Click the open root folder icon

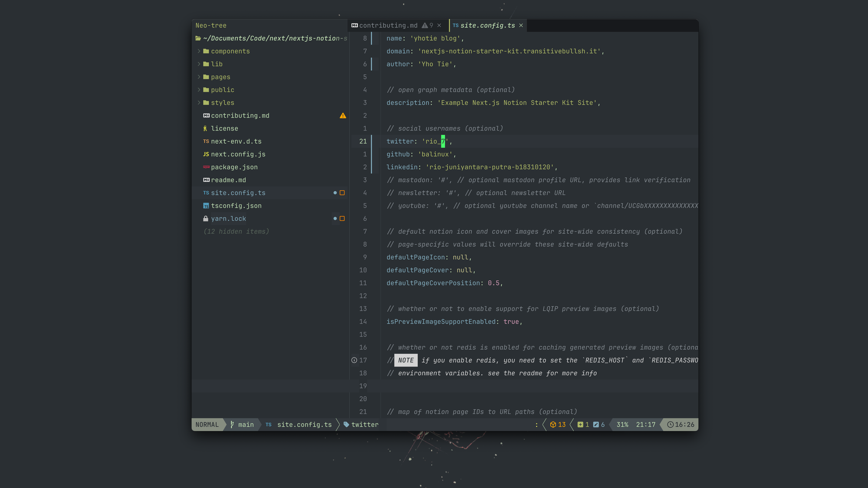(x=198, y=38)
